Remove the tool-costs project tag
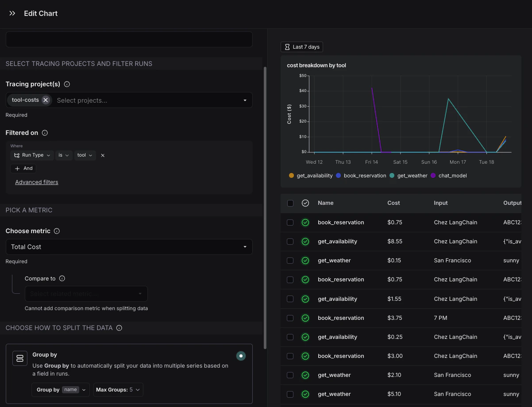Screen dimensions: 532x407 pos(46,100)
